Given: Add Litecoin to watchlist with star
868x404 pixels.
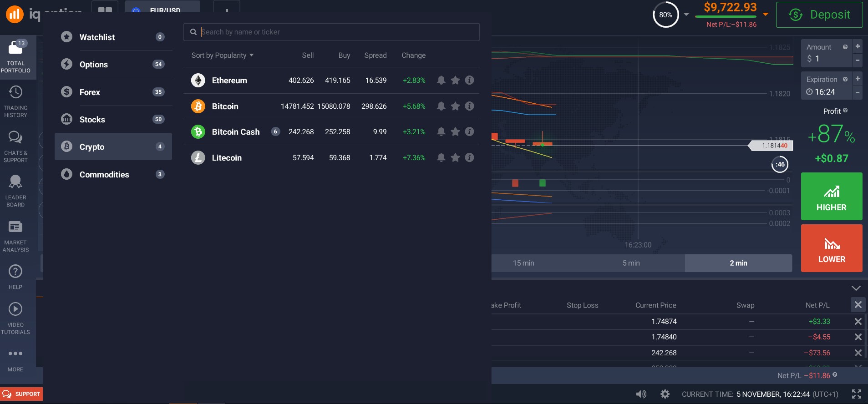Looking at the screenshot, I should (455, 157).
